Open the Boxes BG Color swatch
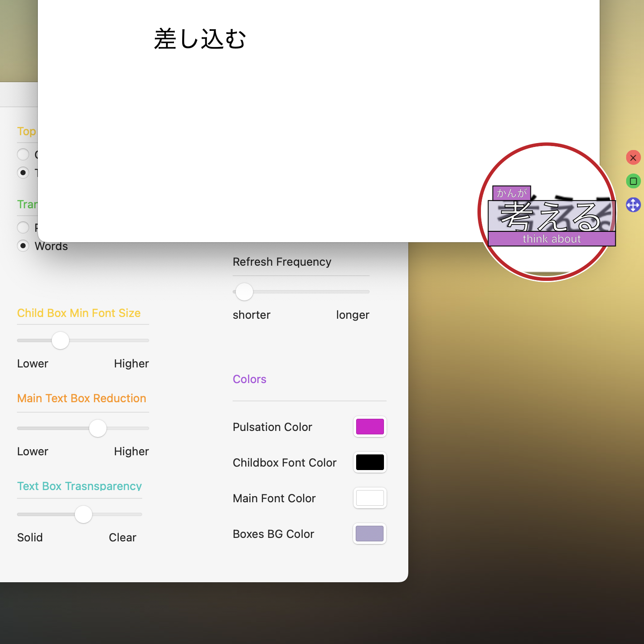 click(370, 534)
